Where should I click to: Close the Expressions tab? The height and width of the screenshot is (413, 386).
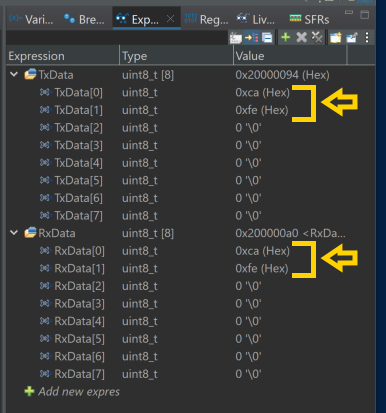coord(170,19)
